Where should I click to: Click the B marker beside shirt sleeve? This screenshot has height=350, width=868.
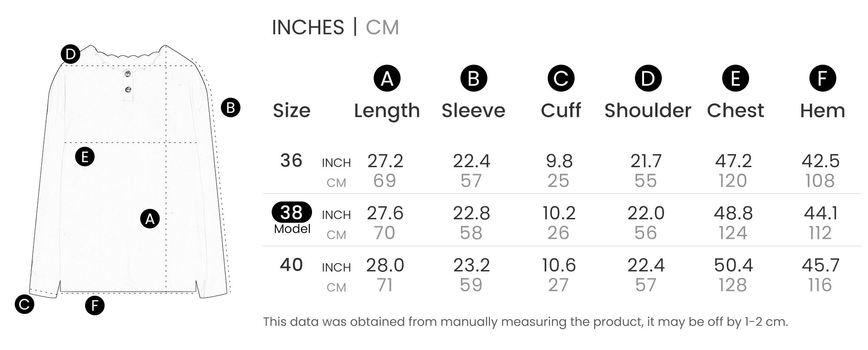[230, 108]
